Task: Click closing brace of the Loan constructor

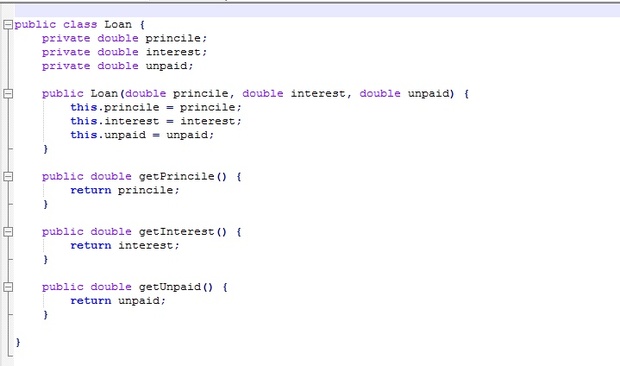Action: [x=45, y=149]
